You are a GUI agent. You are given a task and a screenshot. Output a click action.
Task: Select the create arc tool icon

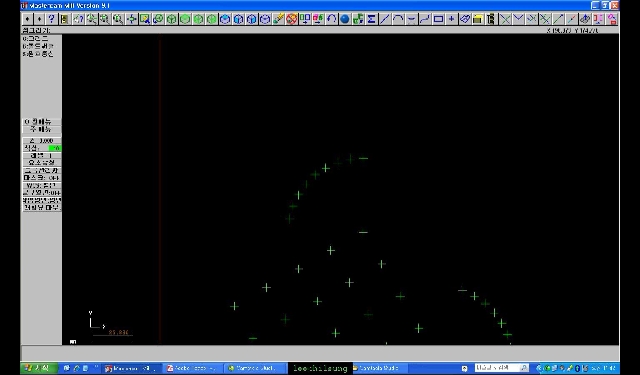398,19
